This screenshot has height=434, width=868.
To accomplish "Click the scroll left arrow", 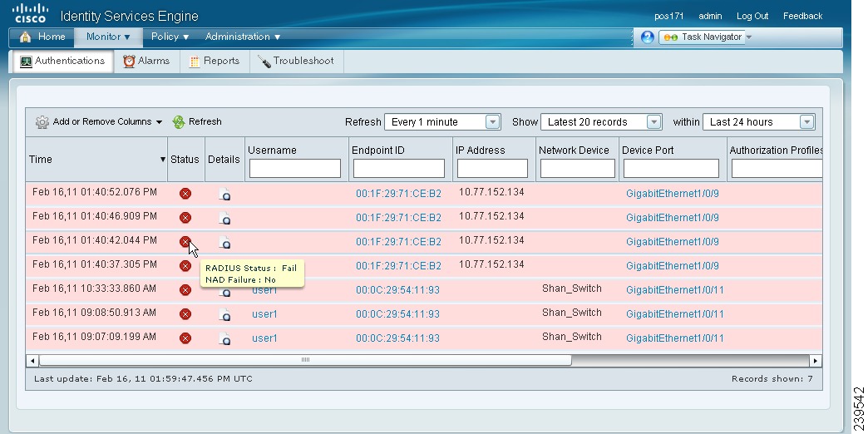I will (x=32, y=361).
